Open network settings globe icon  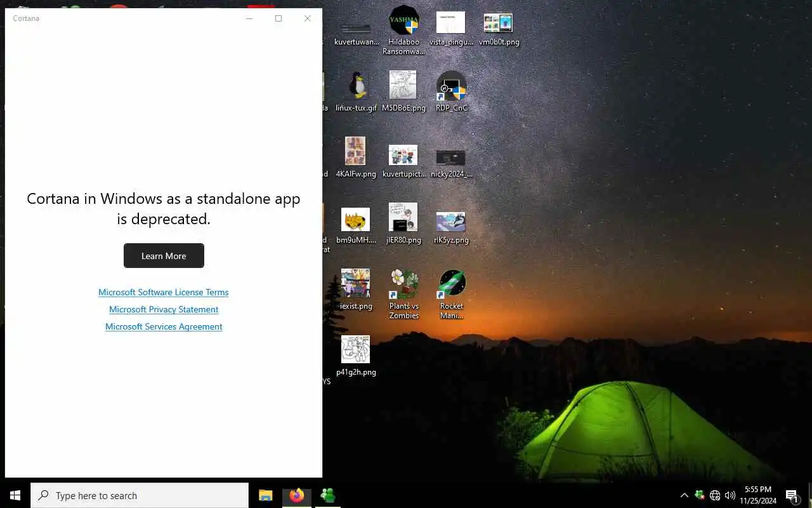click(715, 495)
